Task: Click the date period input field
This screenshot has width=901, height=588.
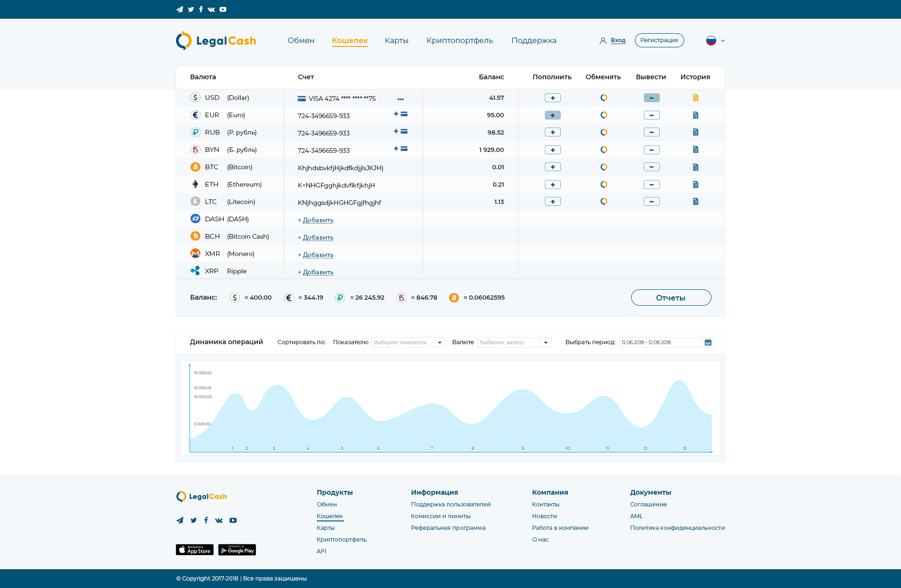Action: [x=660, y=342]
